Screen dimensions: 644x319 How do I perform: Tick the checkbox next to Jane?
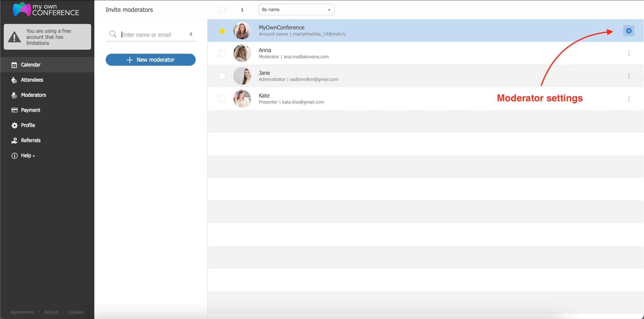tap(222, 76)
